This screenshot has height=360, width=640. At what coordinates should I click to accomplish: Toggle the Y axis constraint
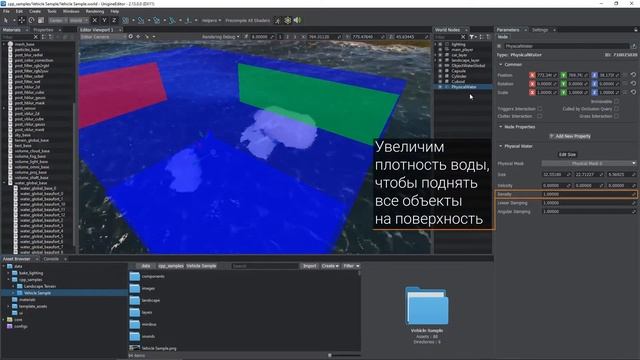coord(104,20)
